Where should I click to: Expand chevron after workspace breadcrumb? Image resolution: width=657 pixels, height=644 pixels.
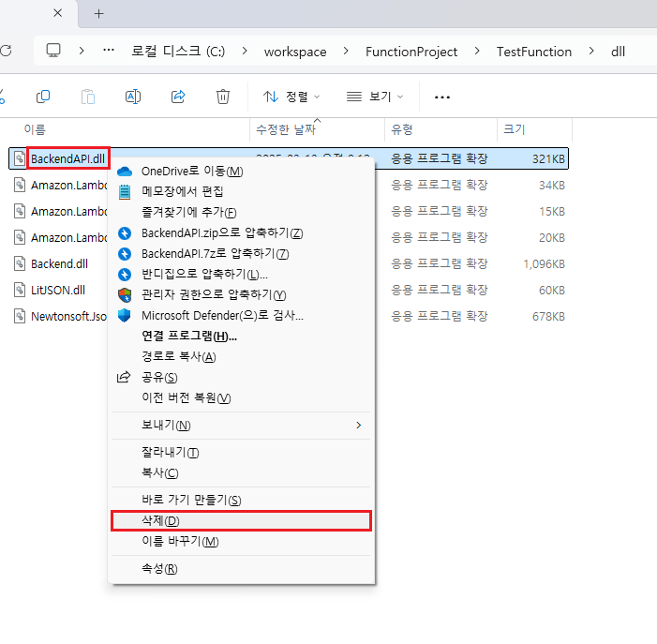coord(346,52)
